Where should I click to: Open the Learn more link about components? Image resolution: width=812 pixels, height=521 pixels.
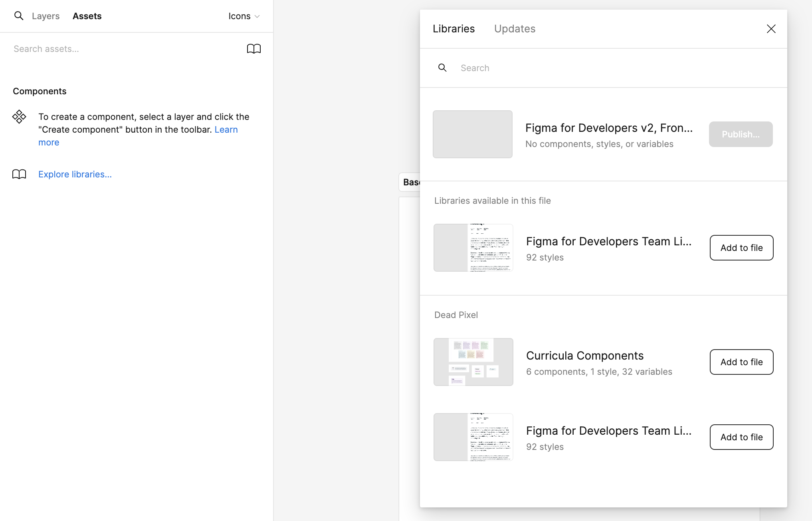coord(226,129)
